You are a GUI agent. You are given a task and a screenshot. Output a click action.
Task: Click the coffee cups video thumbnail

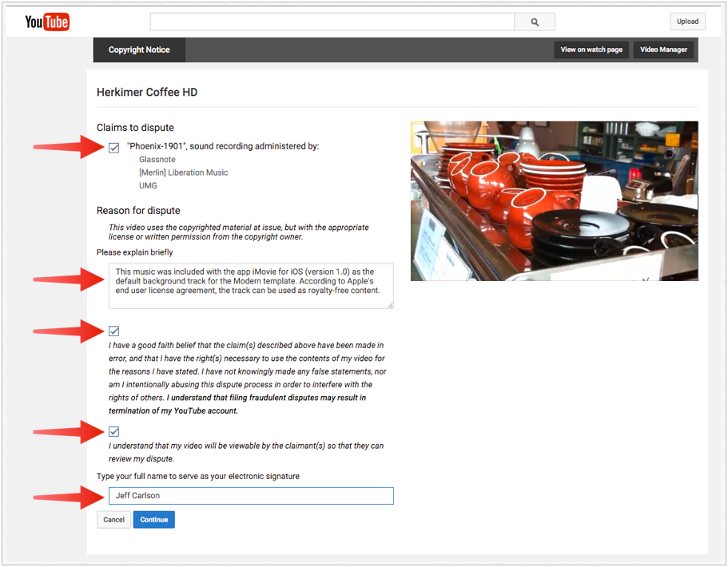tap(554, 200)
